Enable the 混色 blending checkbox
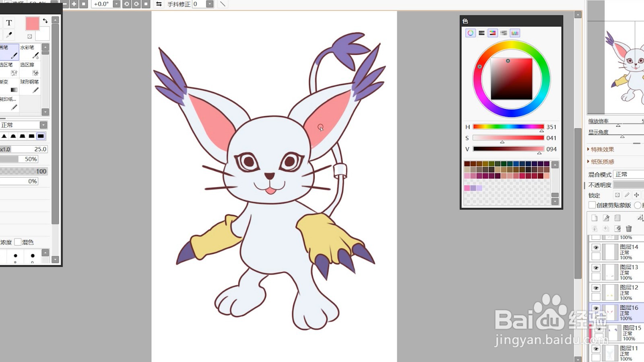This screenshot has height=362, width=644. 18,242
